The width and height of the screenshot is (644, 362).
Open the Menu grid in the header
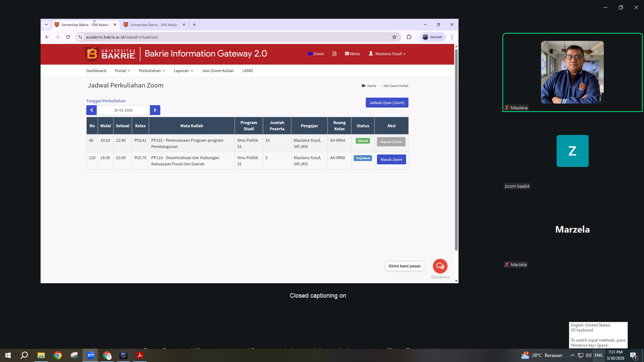[353, 54]
